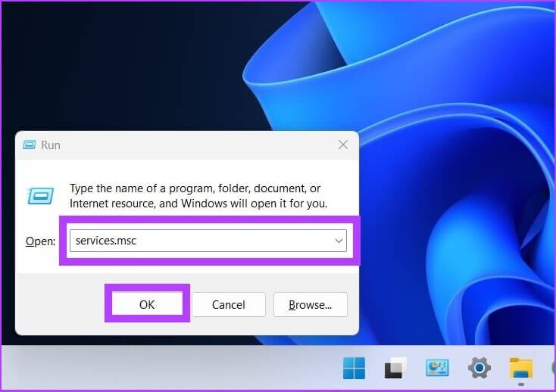This screenshot has width=556, height=392.
Task: Open File Explorer from the taskbar
Action: [521, 369]
